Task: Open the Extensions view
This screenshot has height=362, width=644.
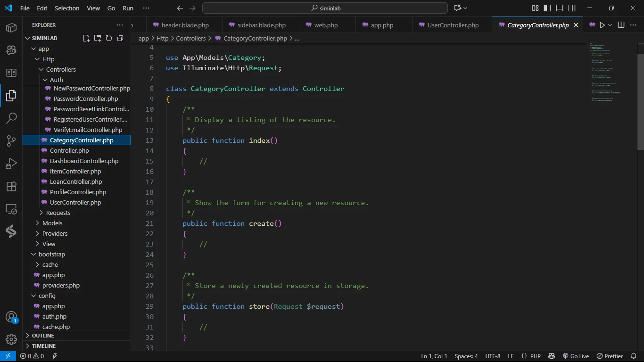Action: tap(11, 186)
